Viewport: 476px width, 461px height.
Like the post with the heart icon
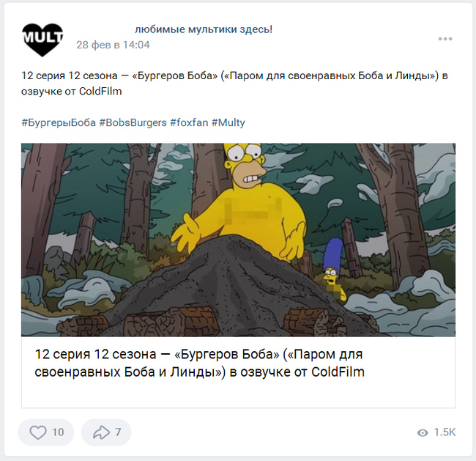38,432
